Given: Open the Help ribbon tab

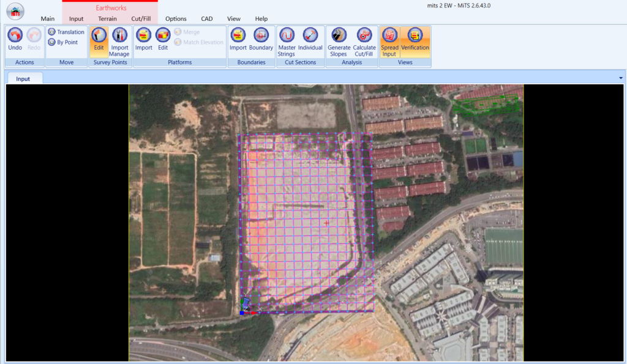Looking at the screenshot, I should click(x=261, y=19).
